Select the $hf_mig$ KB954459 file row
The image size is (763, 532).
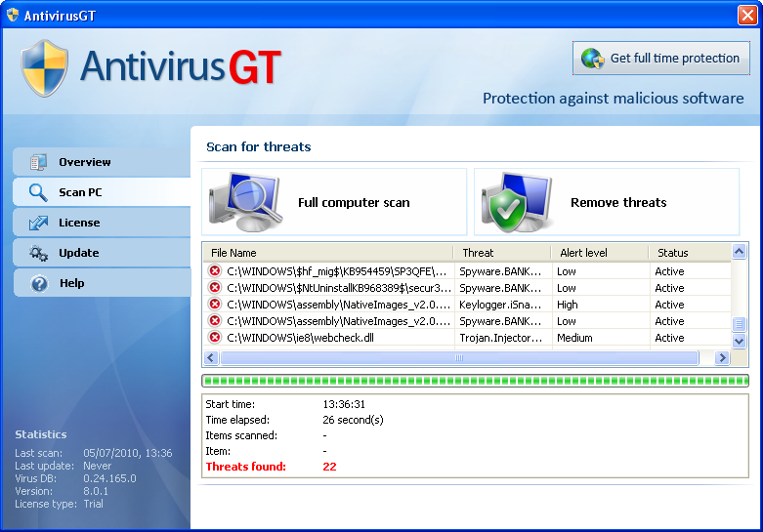(x=467, y=271)
